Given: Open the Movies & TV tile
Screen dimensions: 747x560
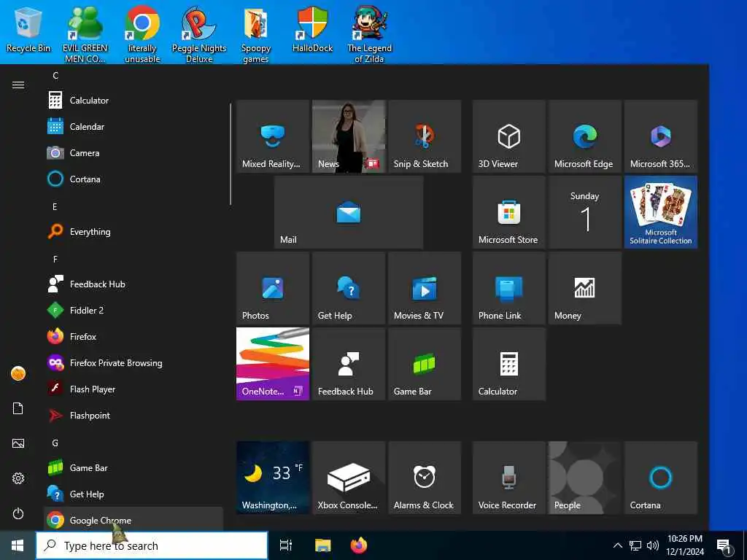Looking at the screenshot, I should 425,288.
